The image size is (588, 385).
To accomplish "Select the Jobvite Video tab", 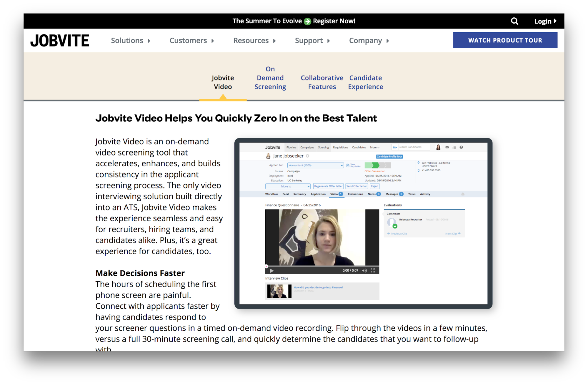I will [x=223, y=82].
